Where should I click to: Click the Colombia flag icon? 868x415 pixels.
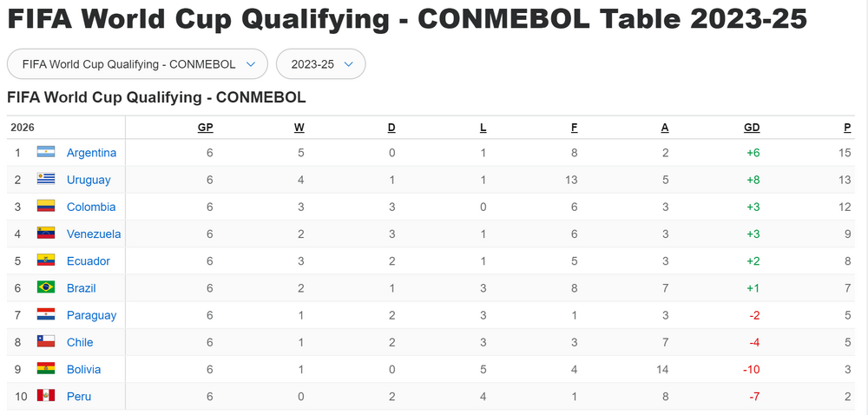click(x=46, y=207)
